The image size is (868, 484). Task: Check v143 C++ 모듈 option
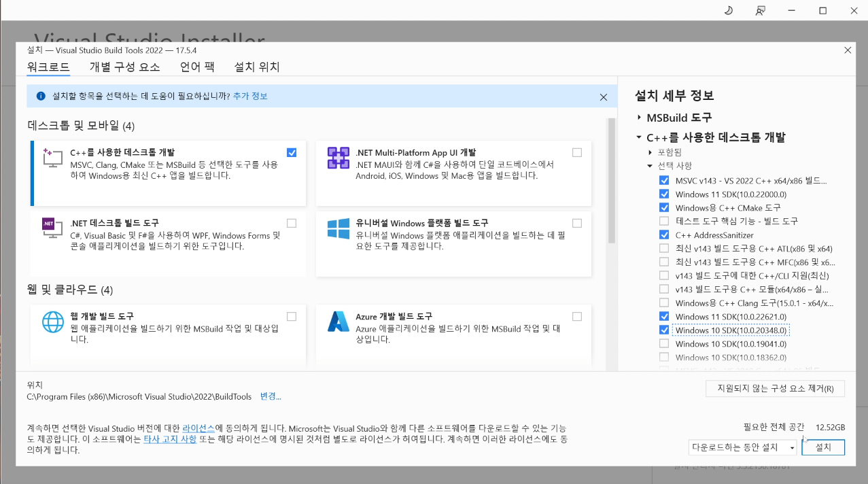point(664,290)
